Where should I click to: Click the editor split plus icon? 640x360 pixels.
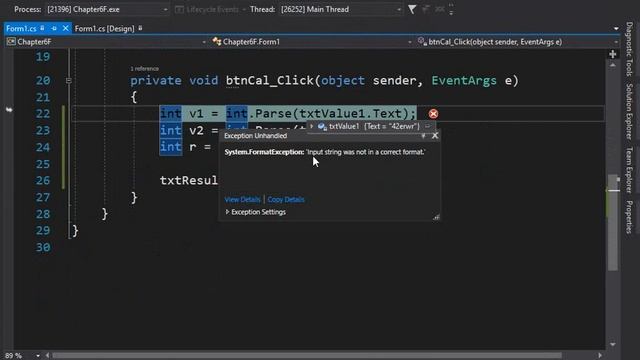[x=613, y=54]
